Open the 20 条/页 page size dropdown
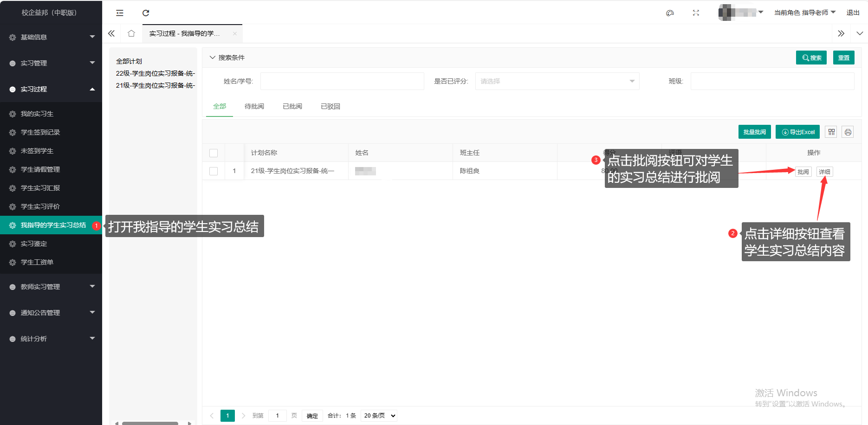Viewport: 868px width, 425px height. coord(379,416)
